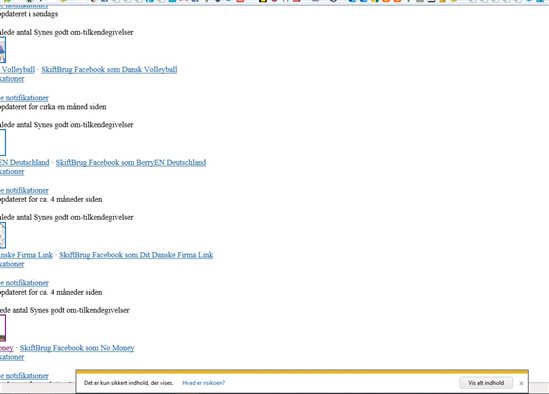The image size is (549, 394).
Task: Click 'Hvad er risikoen?' in the info bar
Action: 203,383
